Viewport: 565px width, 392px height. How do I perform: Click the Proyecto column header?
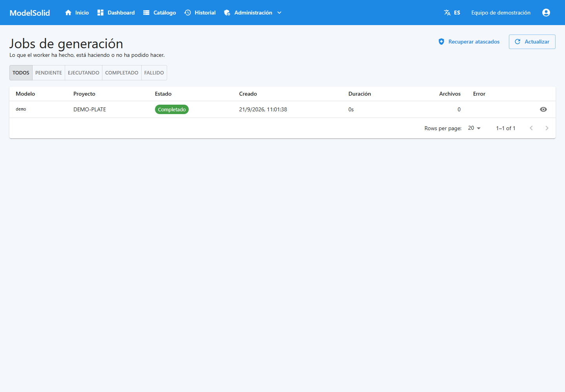pos(84,94)
